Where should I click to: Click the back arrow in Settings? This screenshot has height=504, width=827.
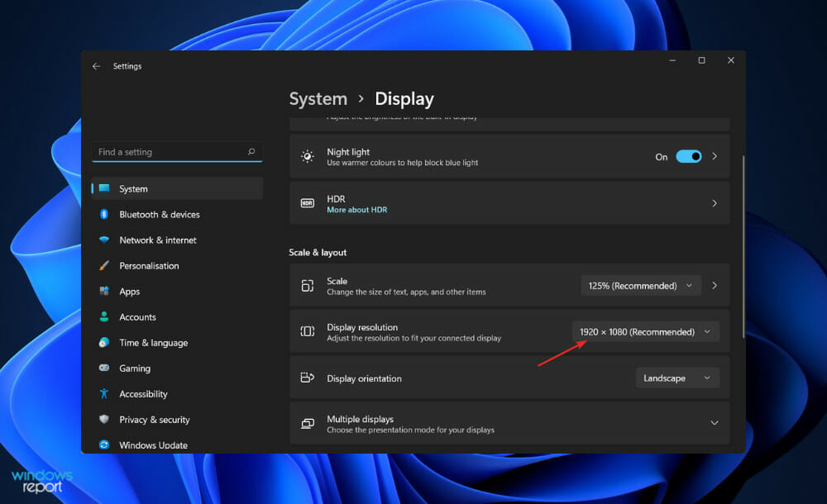(x=97, y=66)
